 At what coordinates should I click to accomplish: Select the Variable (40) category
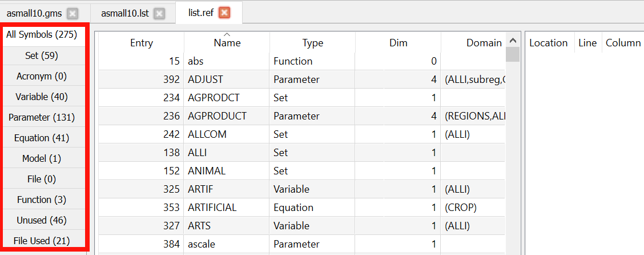click(x=42, y=97)
